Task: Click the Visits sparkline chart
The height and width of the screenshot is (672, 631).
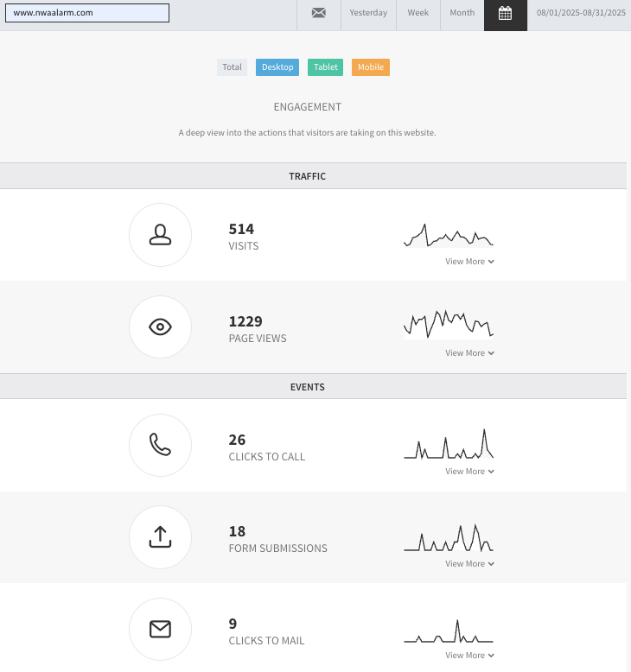Action: [449, 235]
